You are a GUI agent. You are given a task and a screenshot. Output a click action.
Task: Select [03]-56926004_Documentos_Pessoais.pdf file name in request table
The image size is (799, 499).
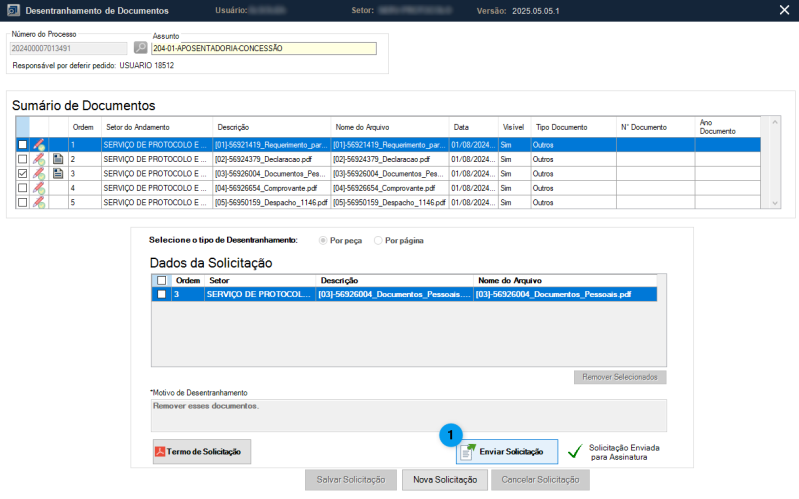pos(565,294)
